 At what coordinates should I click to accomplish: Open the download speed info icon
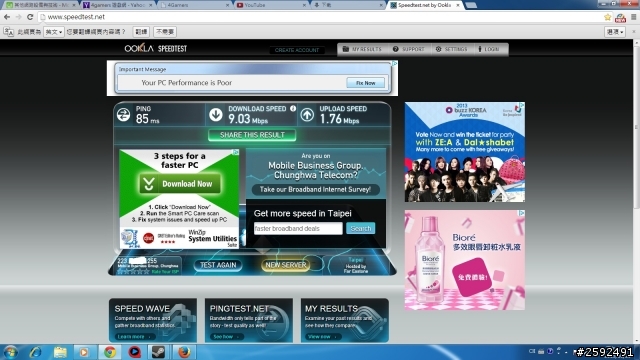point(293,109)
